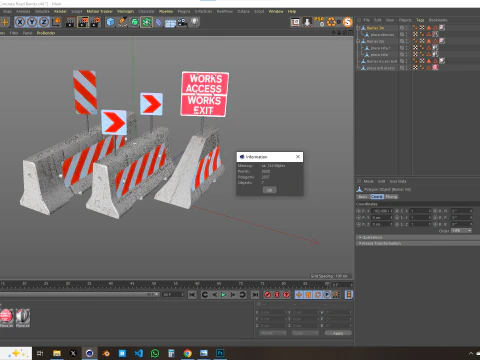Image resolution: width=480 pixels, height=360 pixels.
Task: Toggle scale keyframe recording
Action: click(308, 295)
